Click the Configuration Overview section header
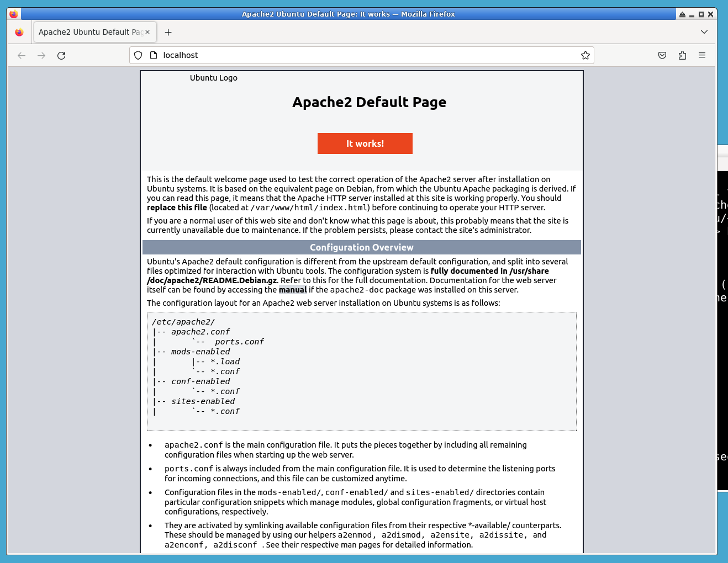Image resolution: width=728 pixels, height=563 pixels. tap(361, 247)
